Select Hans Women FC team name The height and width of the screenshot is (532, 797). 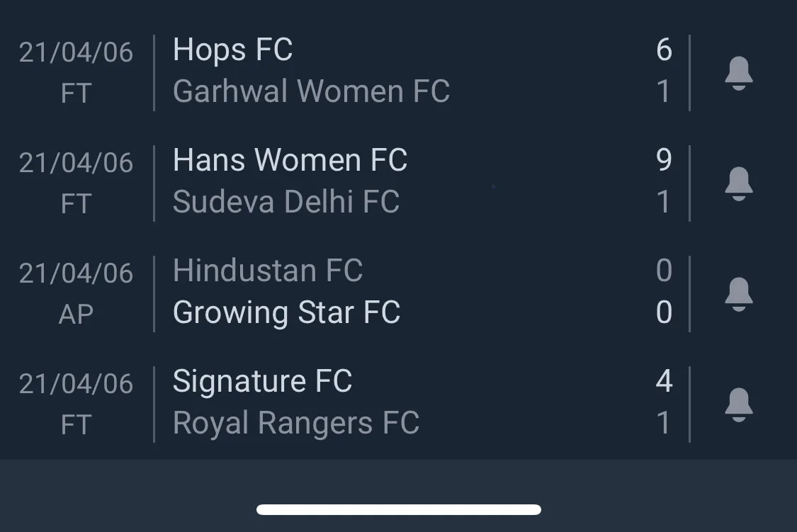coord(290,160)
